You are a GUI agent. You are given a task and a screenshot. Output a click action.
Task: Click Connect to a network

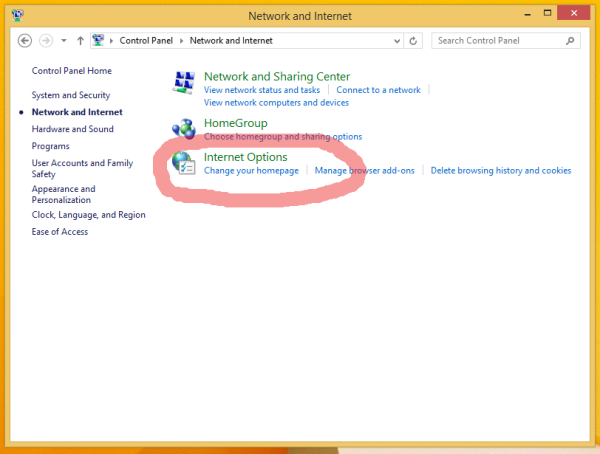coord(378,90)
